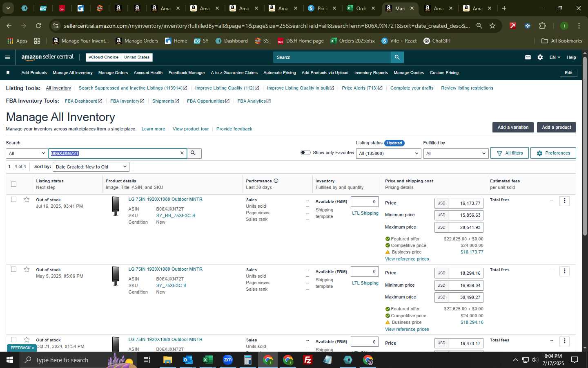The image size is (588, 368).
Task: Open the settings gear in Seller Central header
Action: [x=540, y=57]
